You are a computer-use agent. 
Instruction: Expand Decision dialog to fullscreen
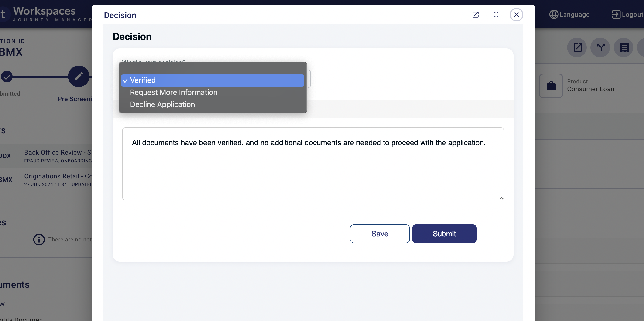(496, 15)
